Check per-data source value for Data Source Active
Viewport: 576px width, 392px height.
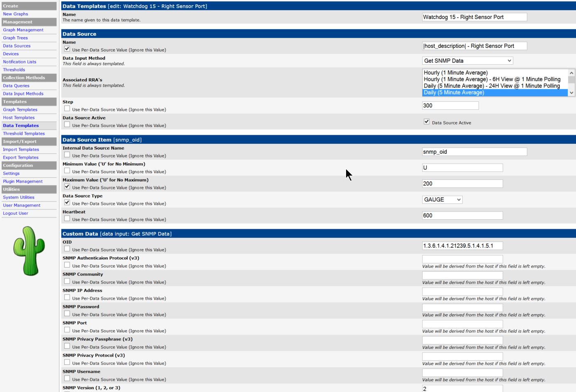tap(67, 124)
